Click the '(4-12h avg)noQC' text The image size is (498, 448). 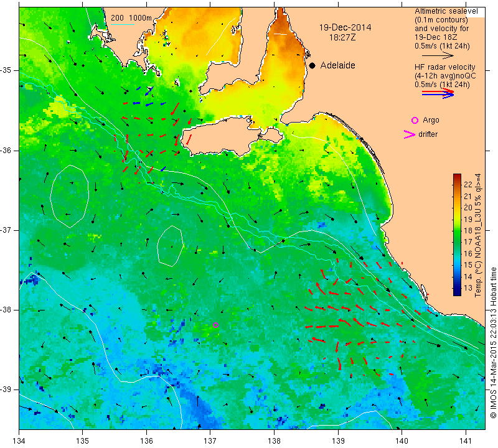point(445,76)
